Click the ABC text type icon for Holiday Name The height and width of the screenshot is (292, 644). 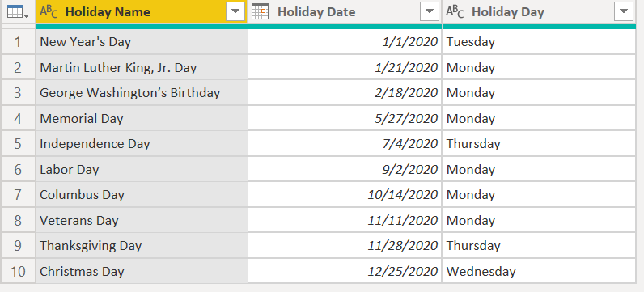pos(49,12)
